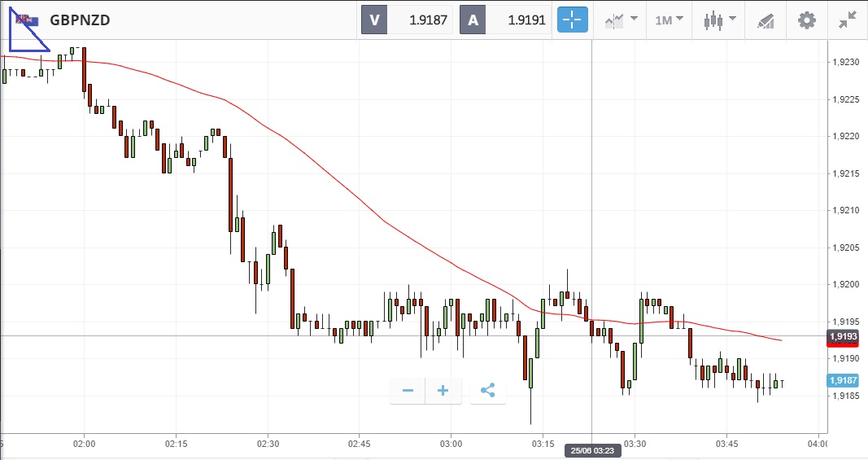Click the 25/06 03:23 time marker

(591, 450)
